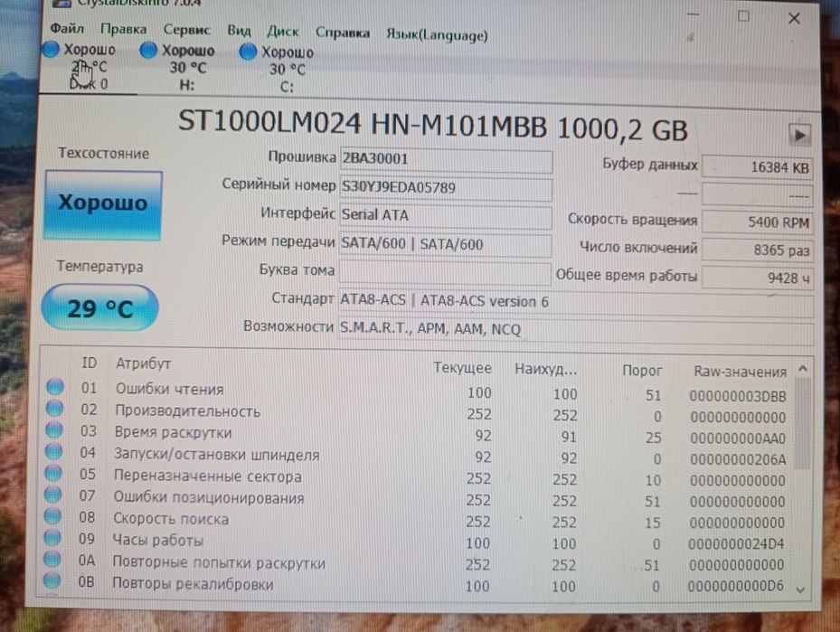Click the ATA8-ACS standard field
This screenshot has width=840, height=632.
(x=576, y=303)
